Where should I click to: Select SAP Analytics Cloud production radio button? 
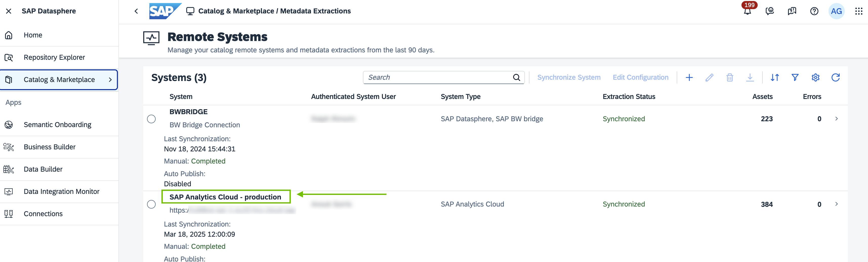pos(151,204)
